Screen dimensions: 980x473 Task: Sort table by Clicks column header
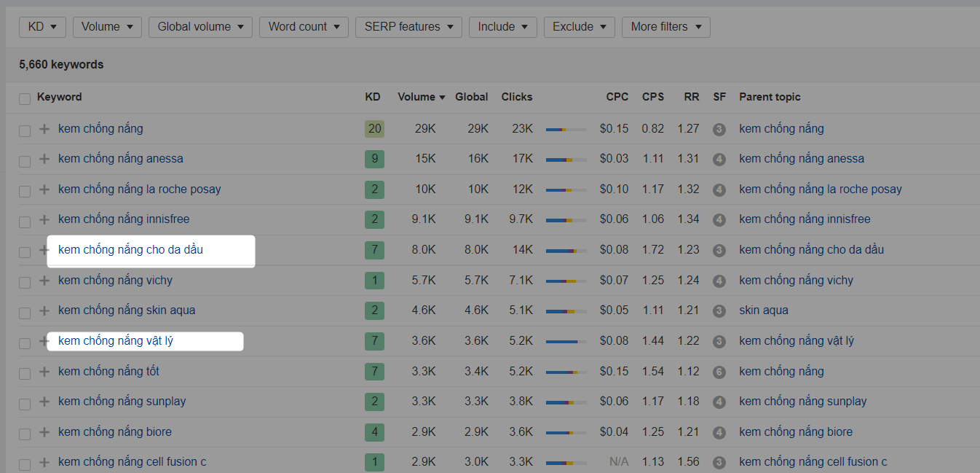click(517, 97)
